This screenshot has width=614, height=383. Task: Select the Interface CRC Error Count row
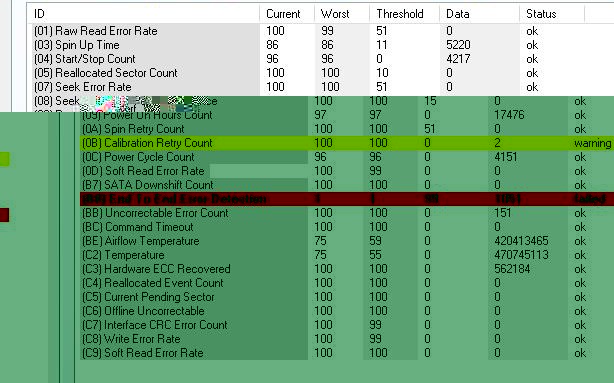pos(347,325)
